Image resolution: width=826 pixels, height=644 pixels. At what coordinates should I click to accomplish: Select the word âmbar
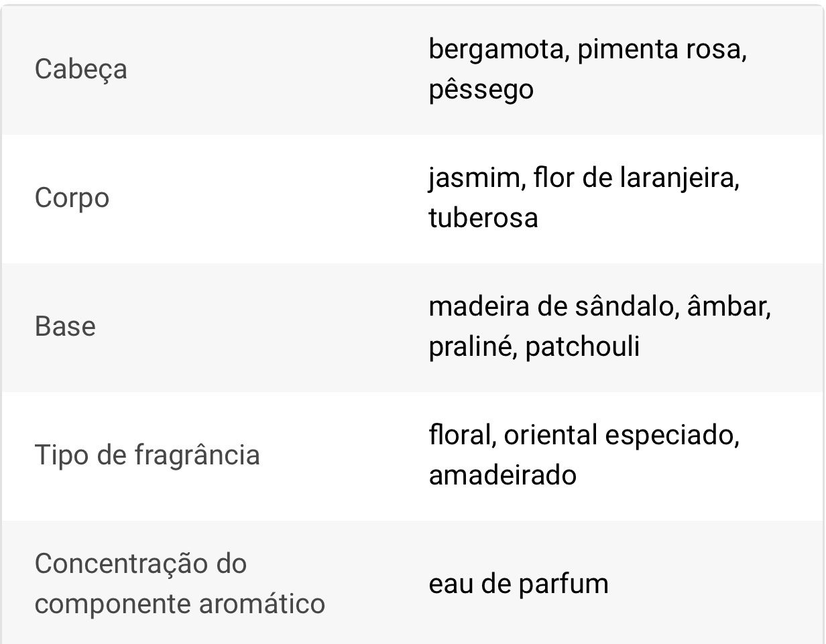pyautogui.click(x=727, y=307)
